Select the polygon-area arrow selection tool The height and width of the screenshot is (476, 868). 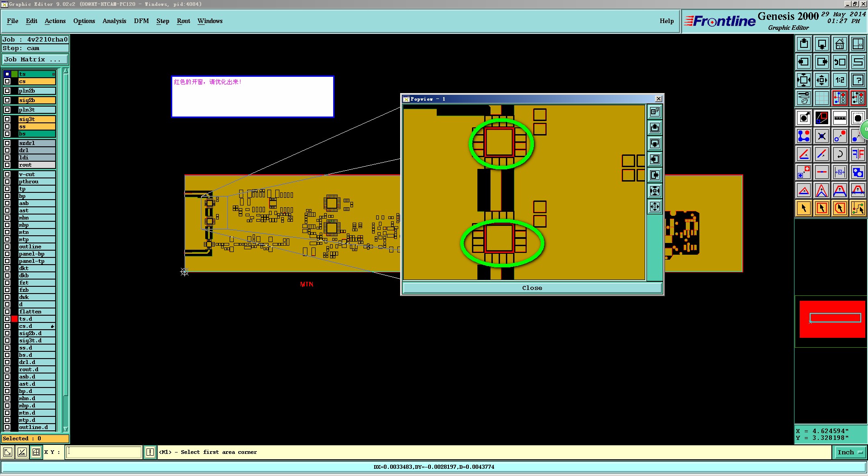(x=840, y=208)
